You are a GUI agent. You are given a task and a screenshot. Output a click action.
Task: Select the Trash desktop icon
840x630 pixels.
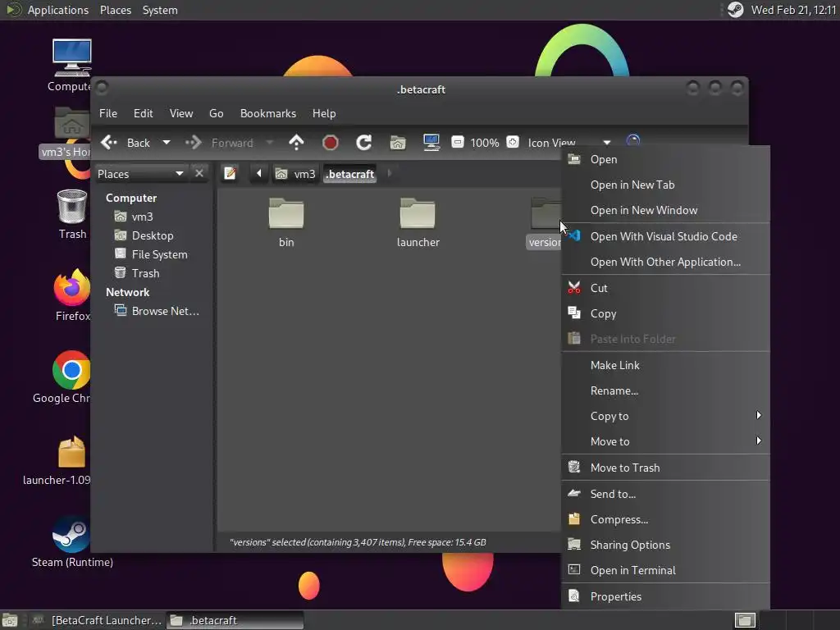tap(72, 214)
